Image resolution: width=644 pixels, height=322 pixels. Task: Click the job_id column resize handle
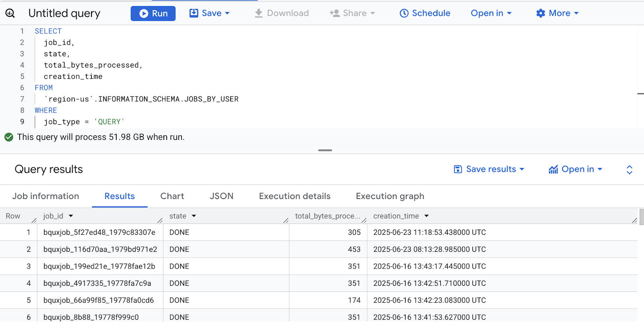coord(160,220)
